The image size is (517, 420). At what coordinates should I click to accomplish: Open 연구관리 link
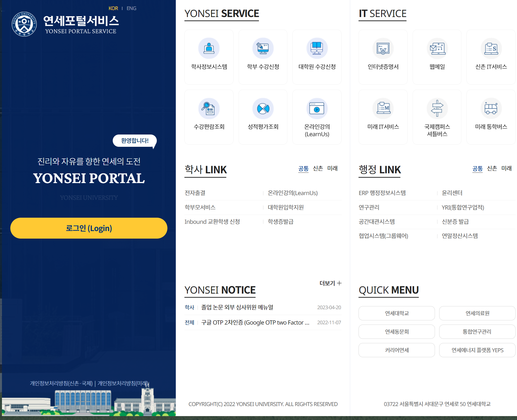pyautogui.click(x=369, y=207)
